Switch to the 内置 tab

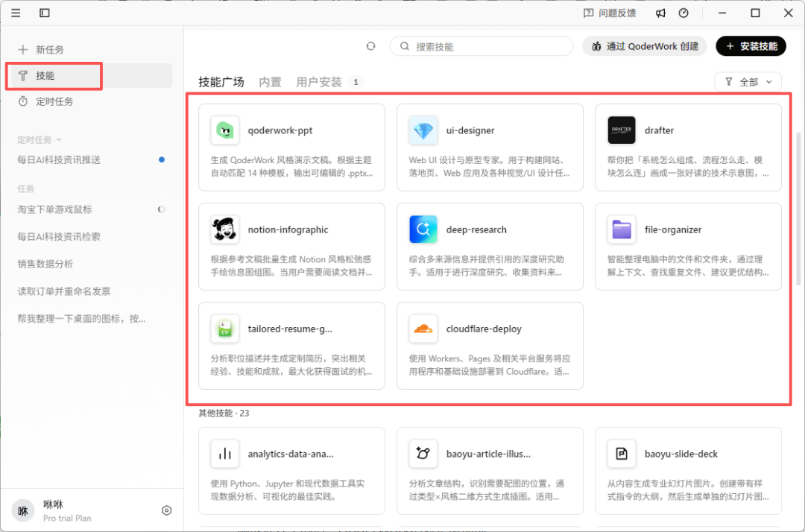coord(271,82)
